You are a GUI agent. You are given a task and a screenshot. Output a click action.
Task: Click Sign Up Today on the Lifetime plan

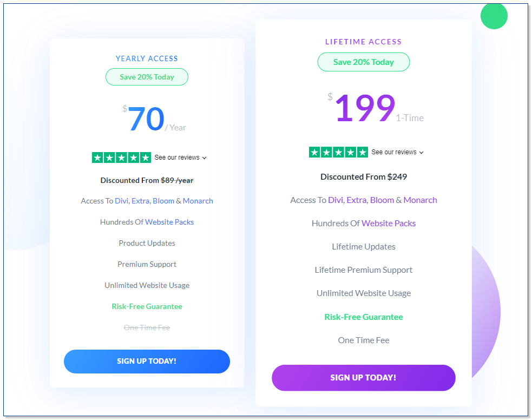click(x=363, y=378)
